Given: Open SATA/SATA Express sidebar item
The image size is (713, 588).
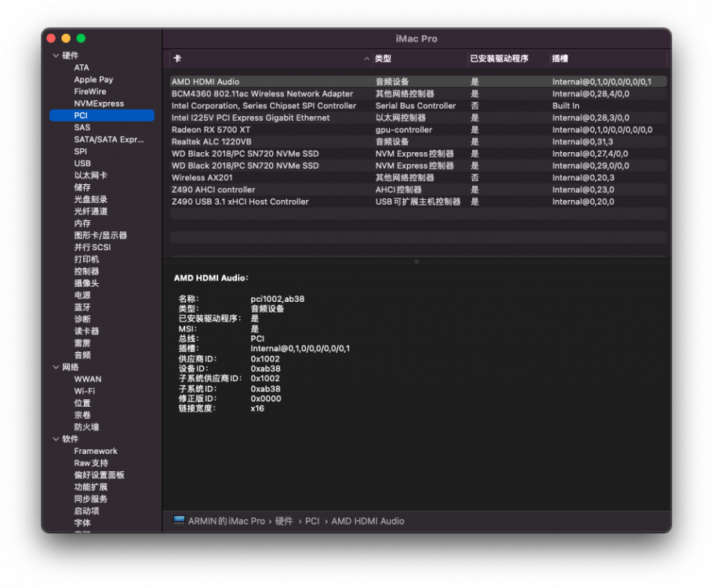Looking at the screenshot, I should pyautogui.click(x=109, y=140).
